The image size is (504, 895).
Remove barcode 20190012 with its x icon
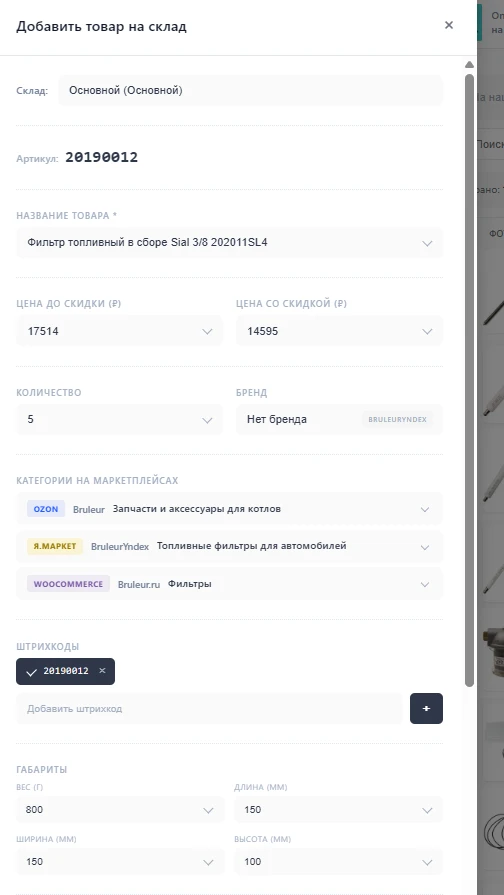click(102, 671)
